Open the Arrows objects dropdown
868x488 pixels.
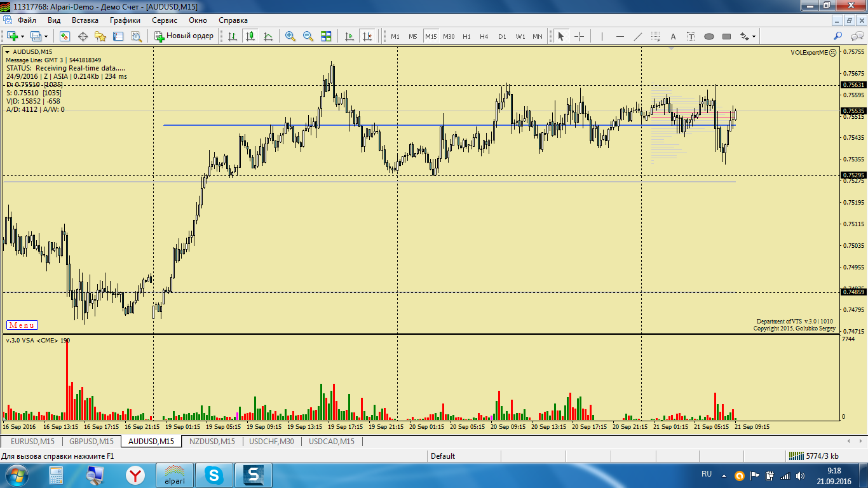(747, 36)
